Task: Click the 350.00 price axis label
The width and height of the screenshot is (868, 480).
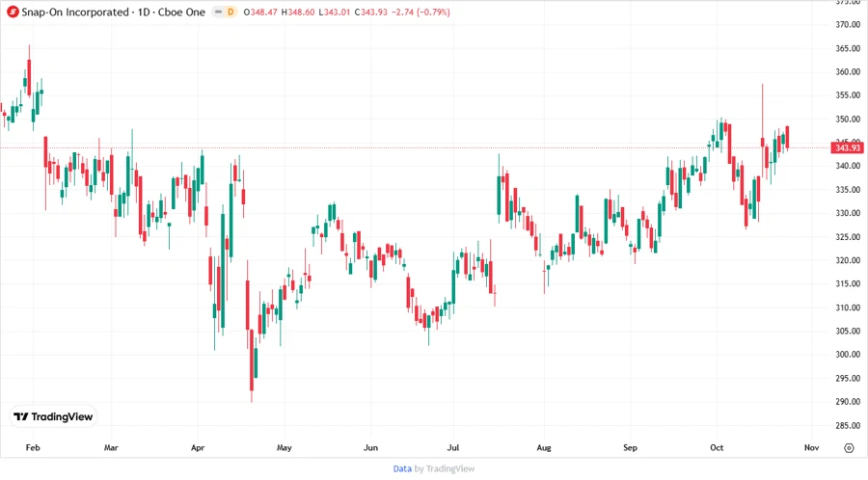Action: click(848, 119)
